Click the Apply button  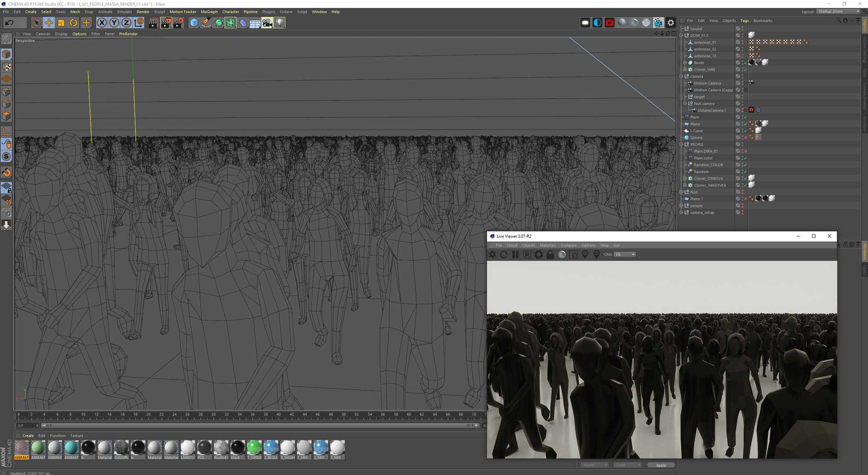660,465
